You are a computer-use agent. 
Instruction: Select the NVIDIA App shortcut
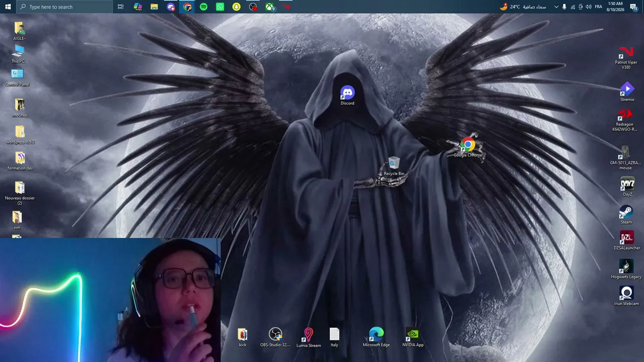[413, 337]
